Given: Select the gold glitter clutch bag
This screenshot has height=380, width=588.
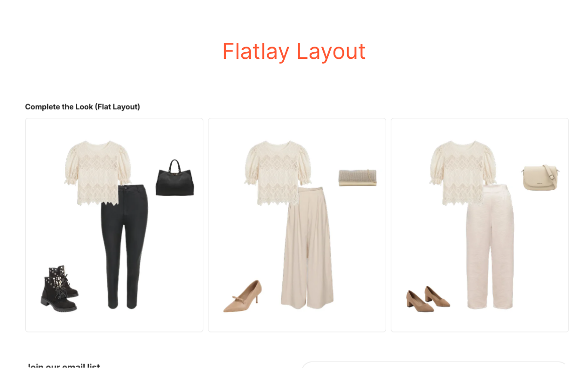Looking at the screenshot, I should [x=358, y=178].
